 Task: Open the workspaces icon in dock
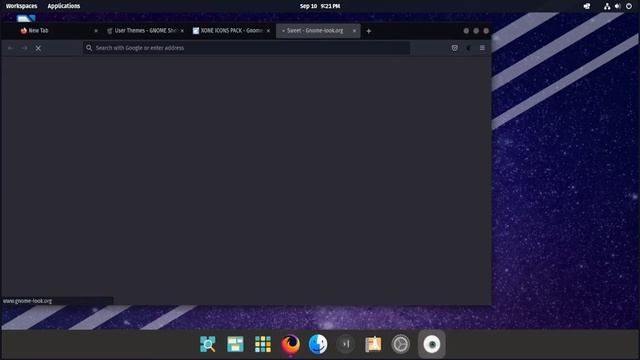235,344
